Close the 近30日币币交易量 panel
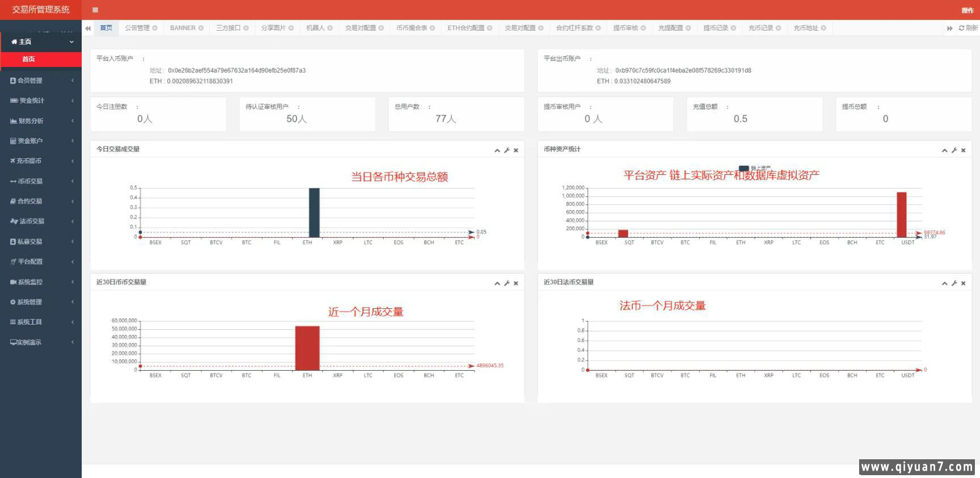The width and height of the screenshot is (980, 478). point(516,283)
